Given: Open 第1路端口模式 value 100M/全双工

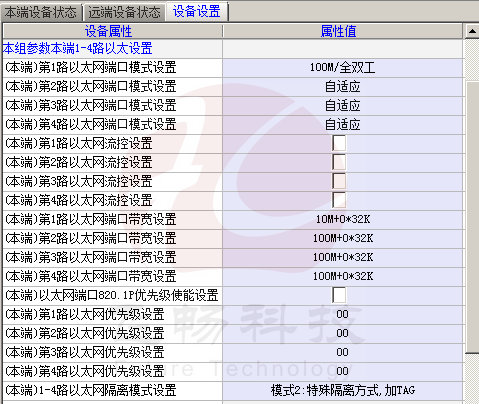Looking at the screenshot, I should [343, 68].
